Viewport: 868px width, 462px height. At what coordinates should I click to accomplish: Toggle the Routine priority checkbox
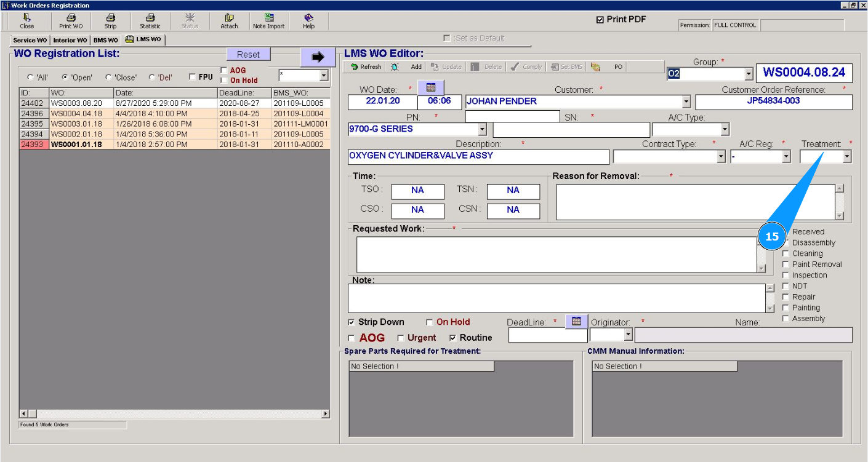pyautogui.click(x=452, y=338)
